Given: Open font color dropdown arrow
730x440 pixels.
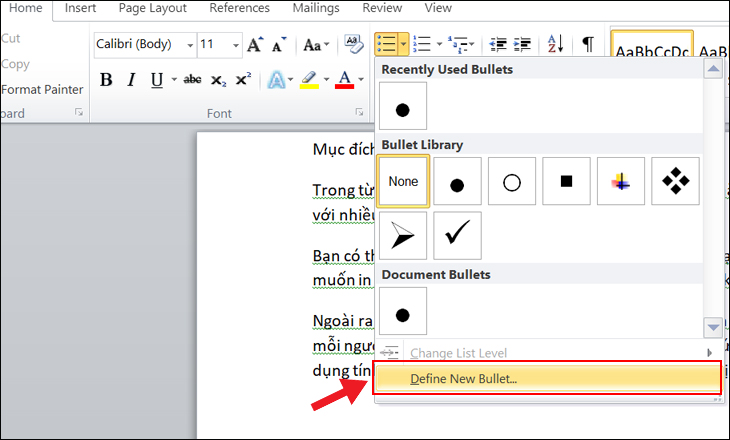Looking at the screenshot, I should (x=361, y=80).
